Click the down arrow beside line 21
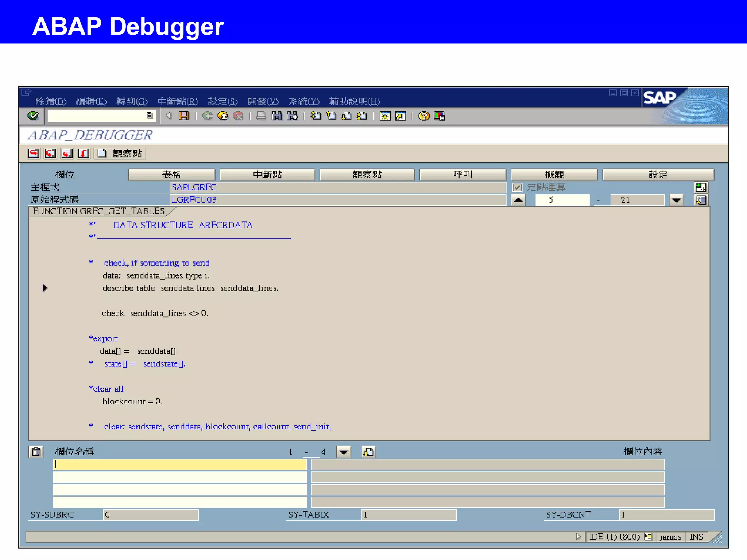 click(676, 200)
